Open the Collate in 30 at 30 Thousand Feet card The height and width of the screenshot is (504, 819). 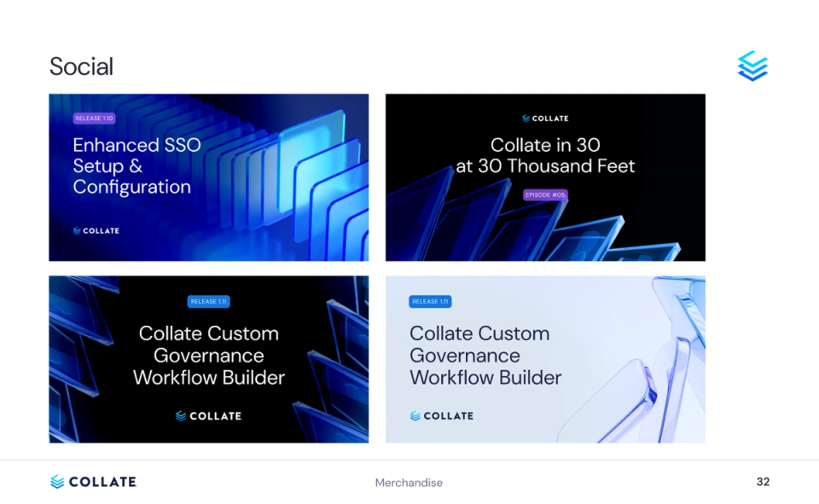coord(545,177)
